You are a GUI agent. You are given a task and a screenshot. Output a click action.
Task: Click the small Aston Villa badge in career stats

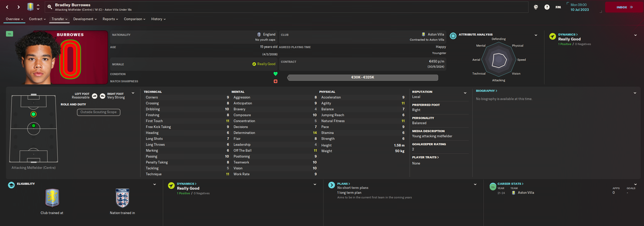click(x=513, y=192)
